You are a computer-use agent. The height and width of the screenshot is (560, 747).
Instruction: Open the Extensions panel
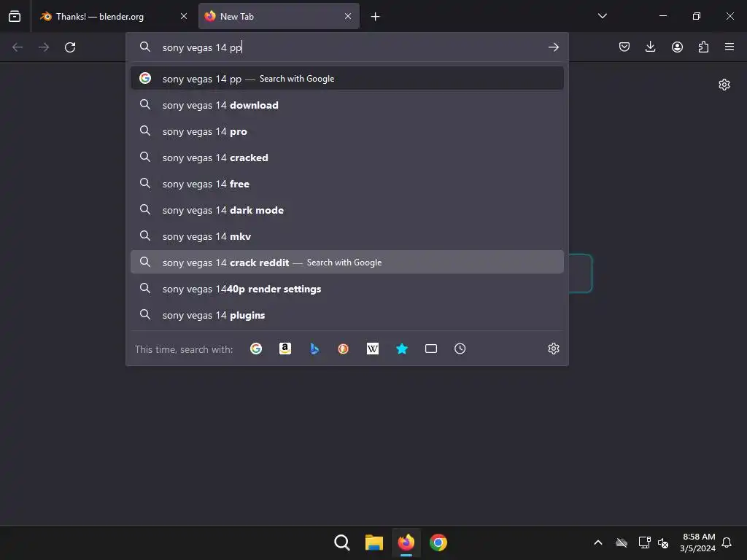click(x=703, y=47)
